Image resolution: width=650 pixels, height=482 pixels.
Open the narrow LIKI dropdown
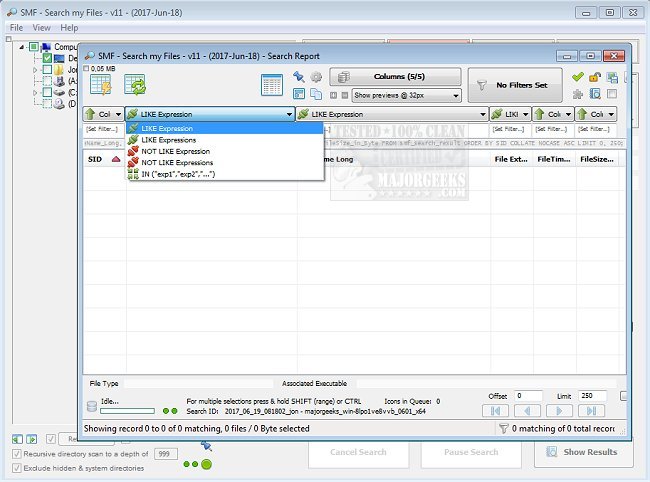click(510, 114)
